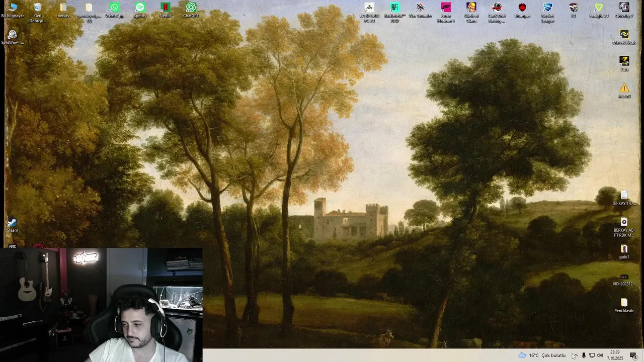
Task: Open the 16°C Çok bulutlu weather widget
Action: pyautogui.click(x=542, y=355)
